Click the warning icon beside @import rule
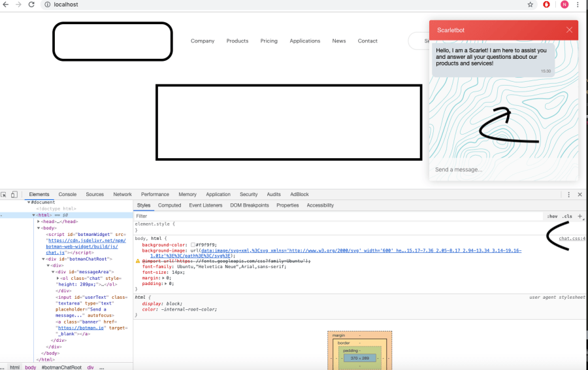Image resolution: width=588 pixels, height=370 pixels. pos(138,261)
